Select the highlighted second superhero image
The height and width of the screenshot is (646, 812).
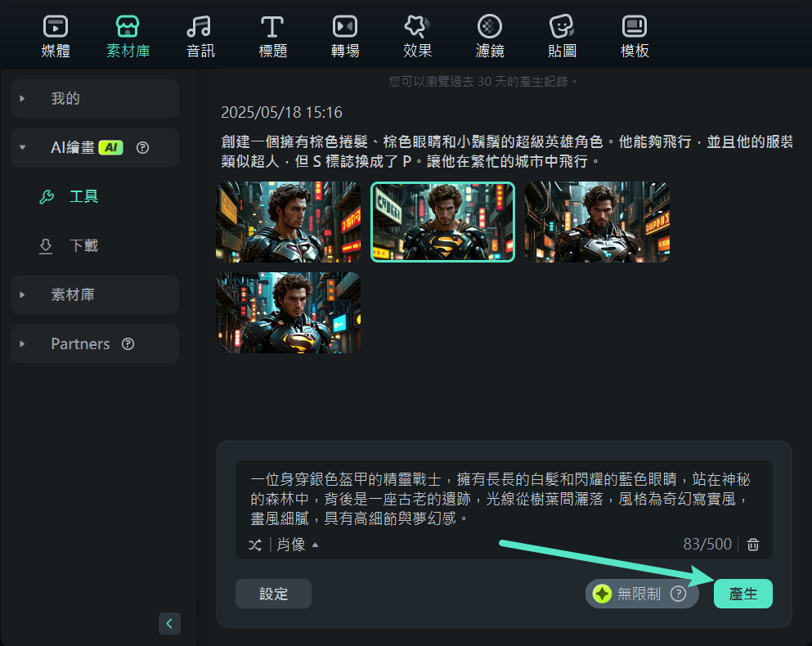pyautogui.click(x=442, y=222)
